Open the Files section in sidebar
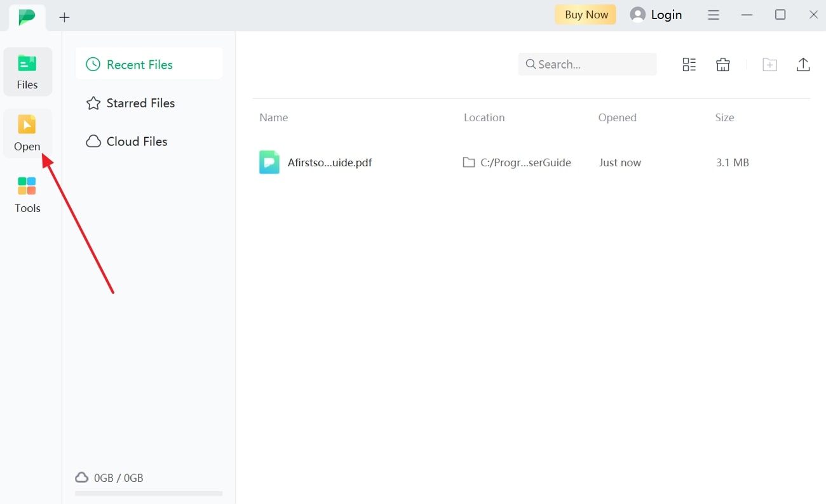 click(27, 72)
